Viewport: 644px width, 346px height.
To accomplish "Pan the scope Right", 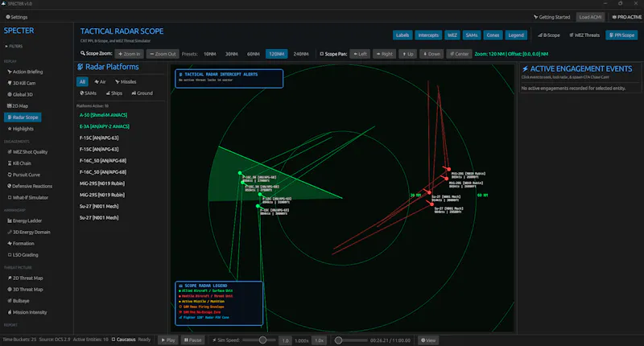I will [385, 54].
